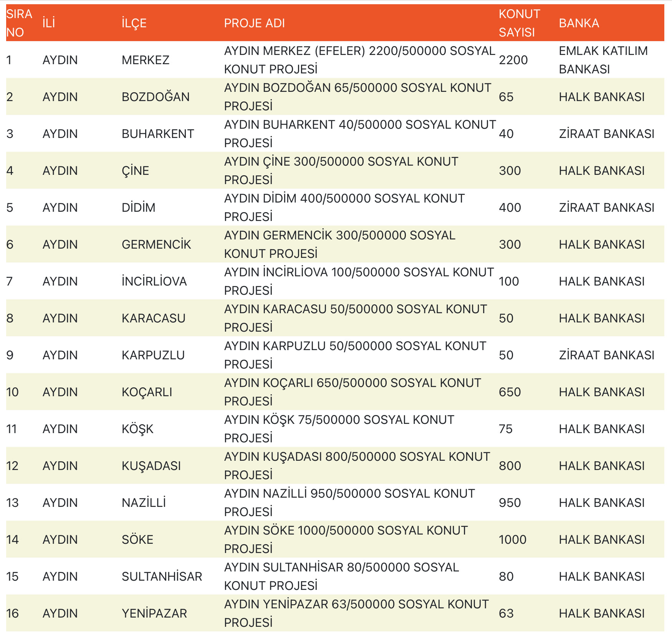Select ZİRAAT BANKASI in the KARPUZLU row

pyautogui.click(x=606, y=355)
